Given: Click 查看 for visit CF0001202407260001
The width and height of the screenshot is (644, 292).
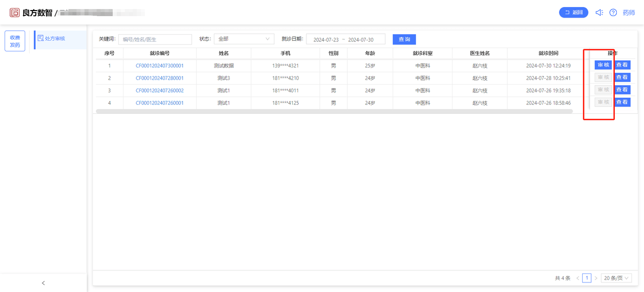Looking at the screenshot, I should [x=622, y=102].
